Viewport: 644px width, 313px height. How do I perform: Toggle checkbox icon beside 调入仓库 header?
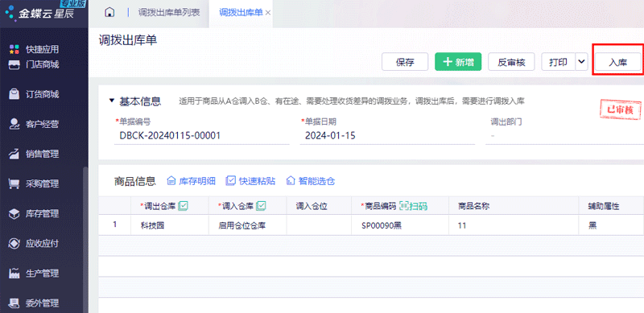pos(261,206)
